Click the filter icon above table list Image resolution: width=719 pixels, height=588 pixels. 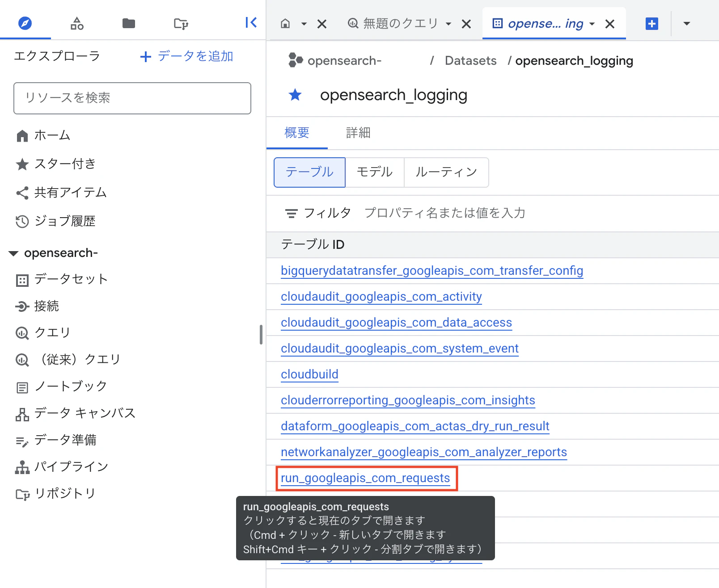pos(291,213)
